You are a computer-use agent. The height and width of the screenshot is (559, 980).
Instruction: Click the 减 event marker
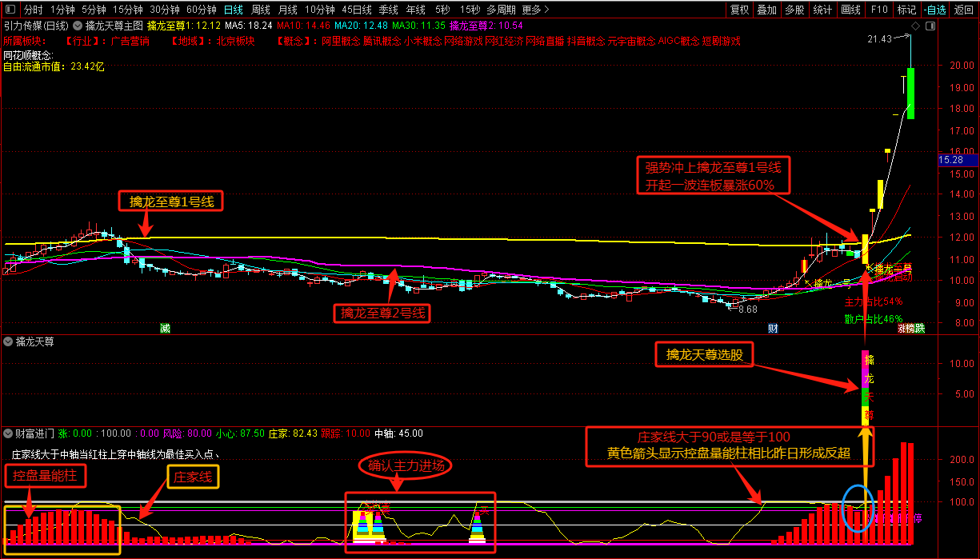(165, 328)
